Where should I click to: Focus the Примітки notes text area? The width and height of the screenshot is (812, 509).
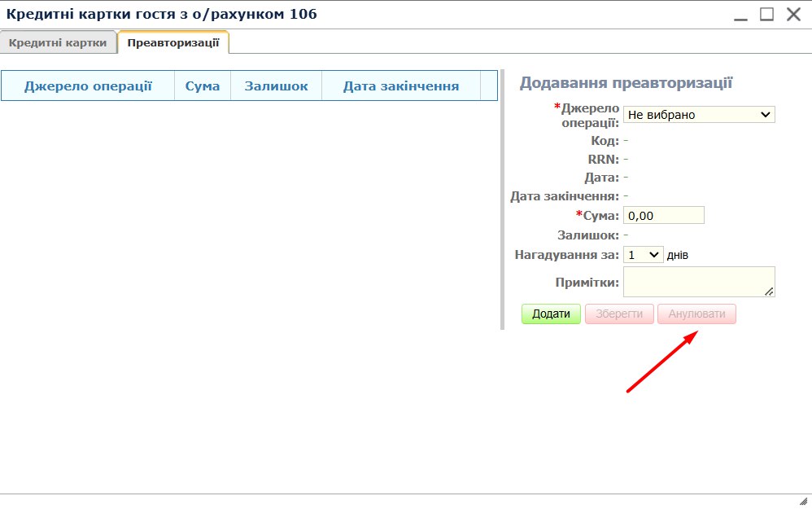pos(697,281)
